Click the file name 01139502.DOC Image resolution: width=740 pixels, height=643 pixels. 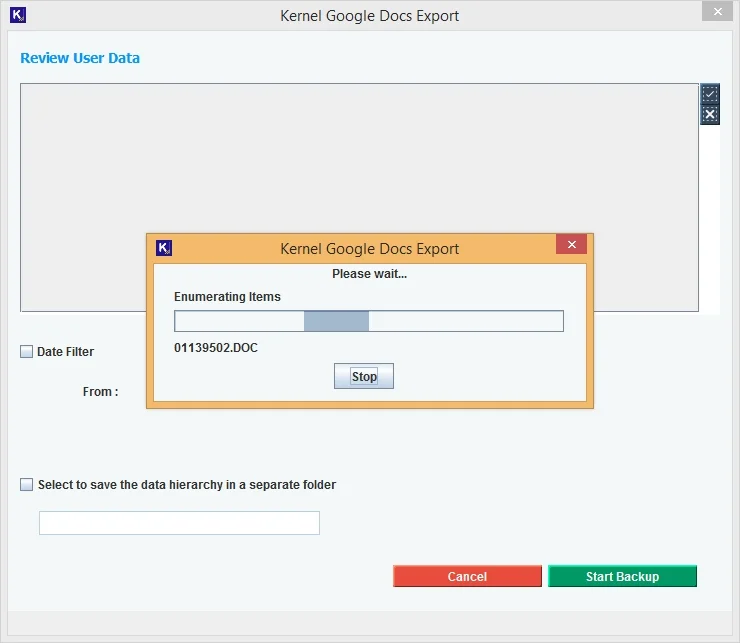[216, 348]
